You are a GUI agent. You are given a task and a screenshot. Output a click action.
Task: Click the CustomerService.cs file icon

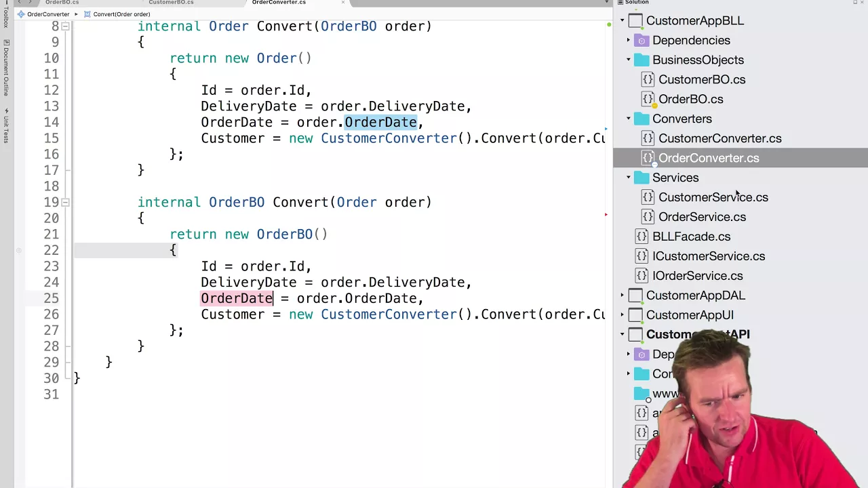[x=648, y=198]
